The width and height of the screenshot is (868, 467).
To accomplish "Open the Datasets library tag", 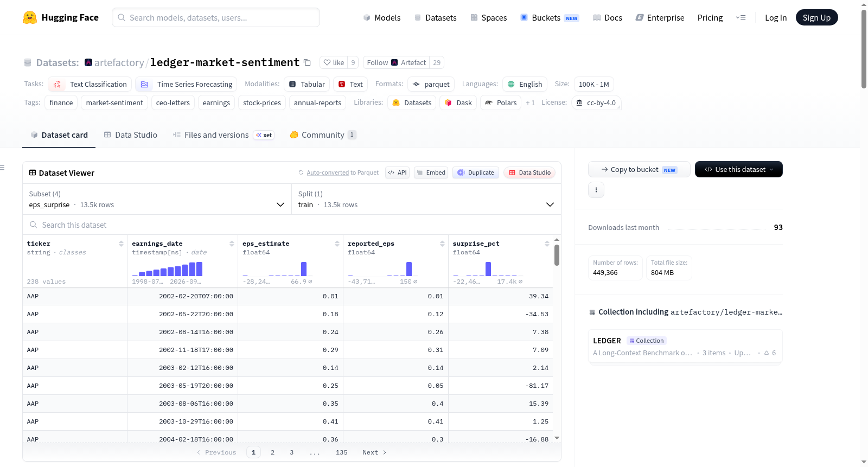I will [412, 103].
